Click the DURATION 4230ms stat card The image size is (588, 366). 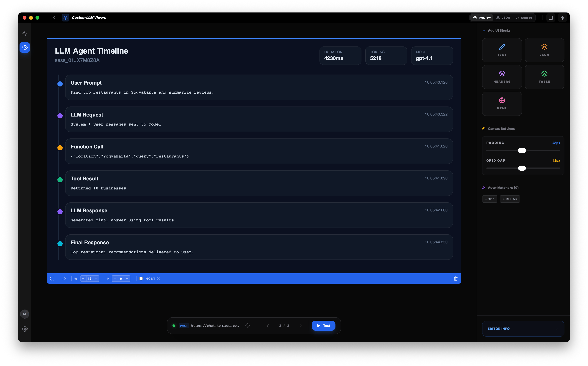click(340, 56)
